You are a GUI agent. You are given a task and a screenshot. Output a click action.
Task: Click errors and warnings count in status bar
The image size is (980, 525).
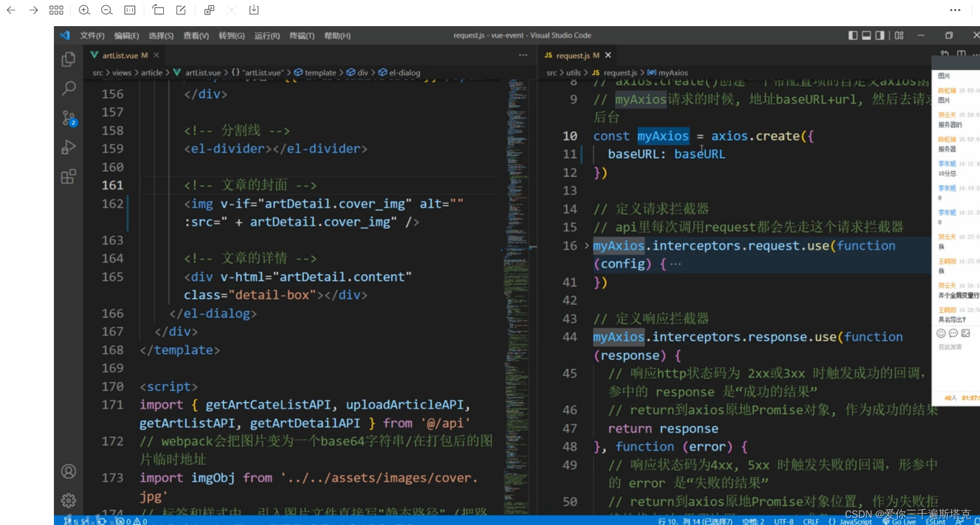(131, 521)
